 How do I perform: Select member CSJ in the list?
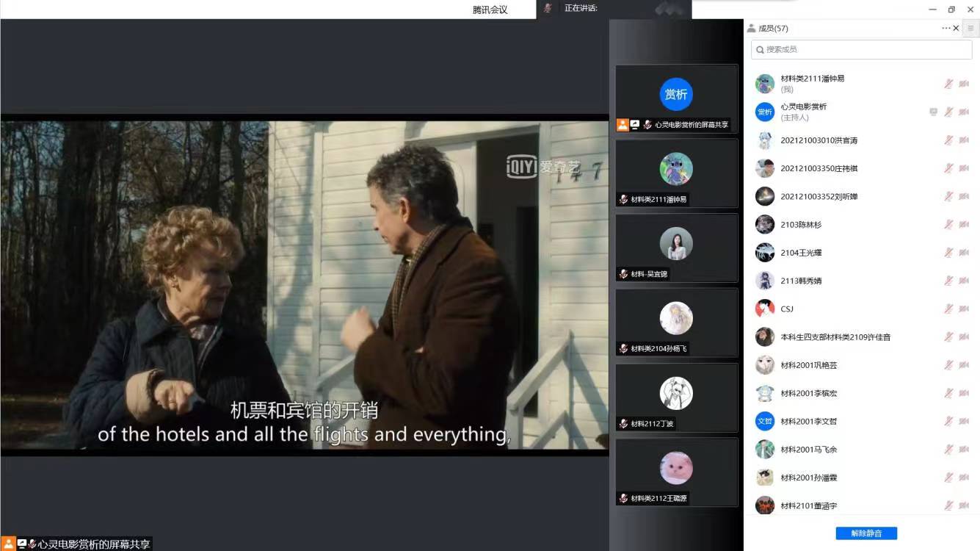(787, 309)
